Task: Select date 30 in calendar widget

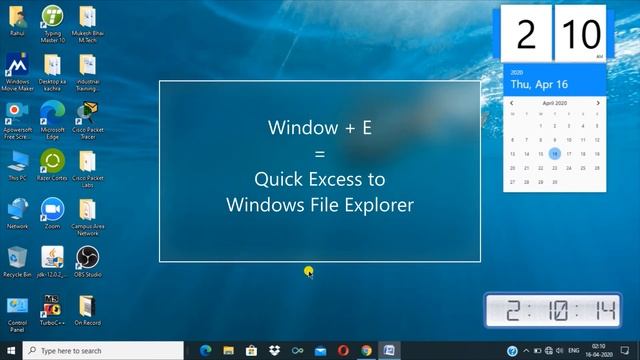Action: [555, 182]
